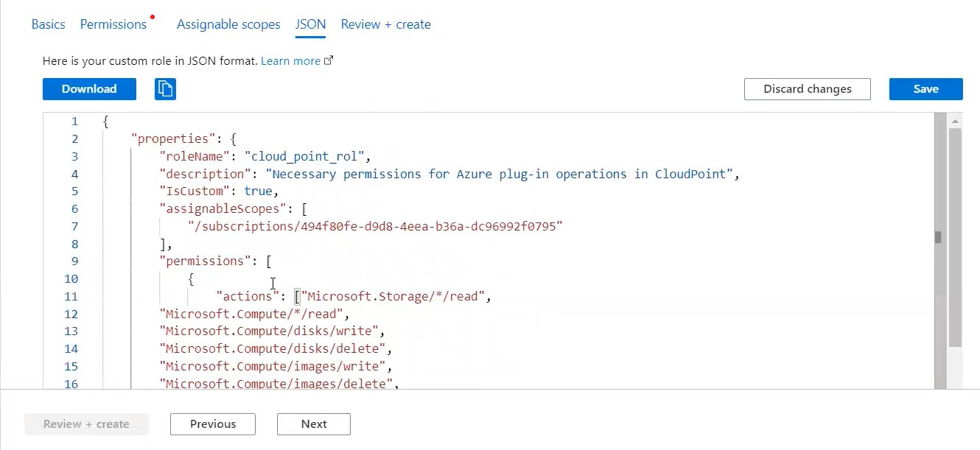Click "Microsoft.Compute/*/read" on line 12
This screenshot has width=980, height=450.
point(251,314)
